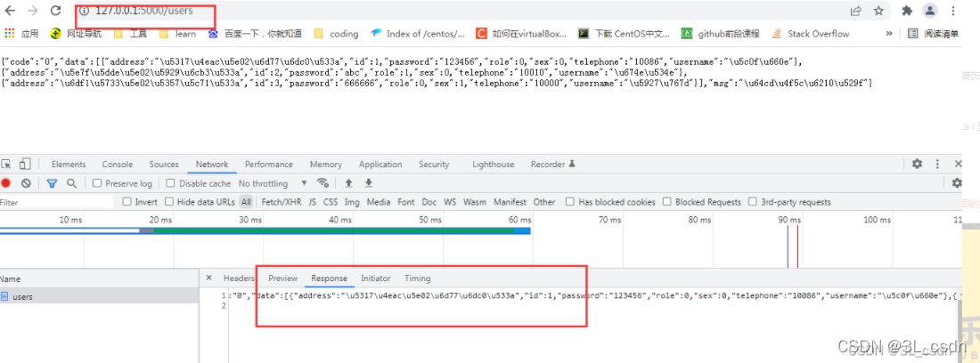View site information icon in address bar

pyautogui.click(x=85, y=11)
